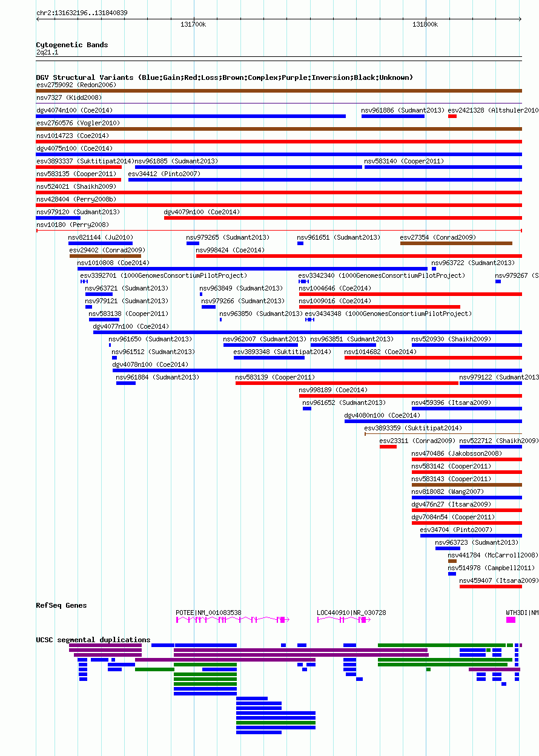The width and height of the screenshot is (539, 756).
Task: Open the nsv979266 (Sudmant2013) label
Action: pos(243,301)
